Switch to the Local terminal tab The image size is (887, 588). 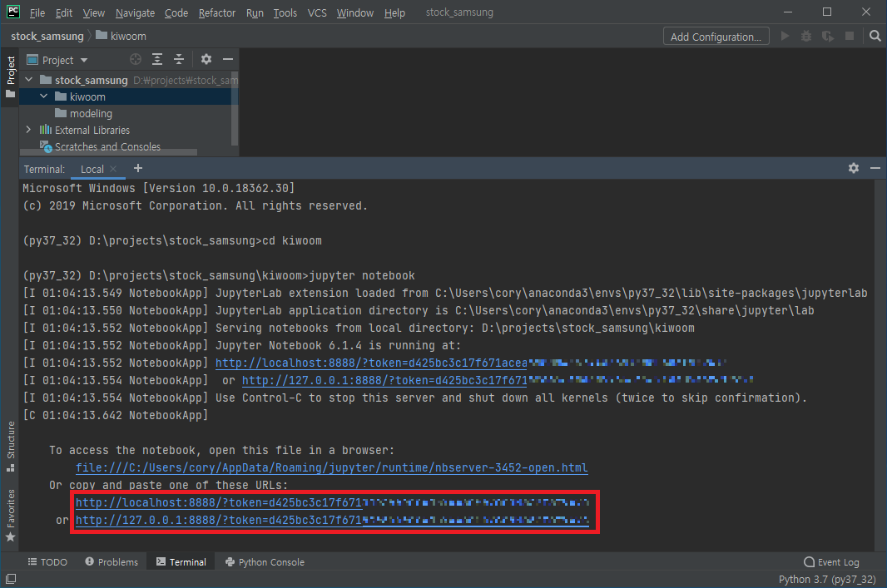point(92,169)
